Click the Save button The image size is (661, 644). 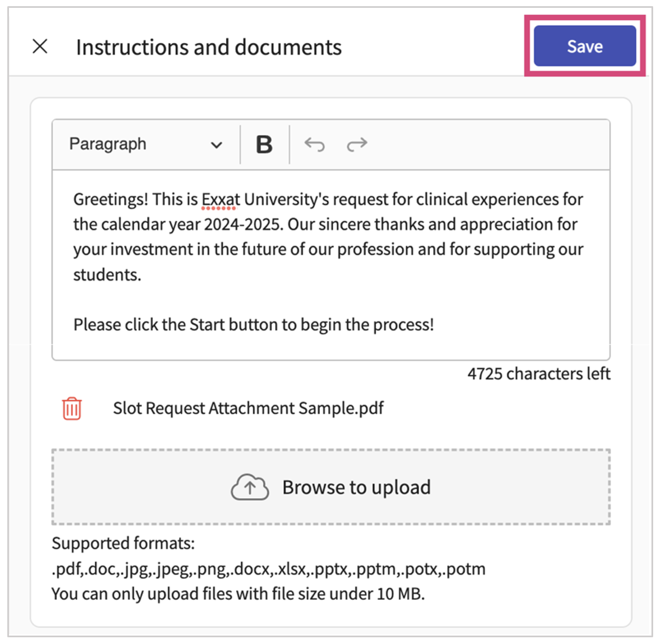coord(584,47)
